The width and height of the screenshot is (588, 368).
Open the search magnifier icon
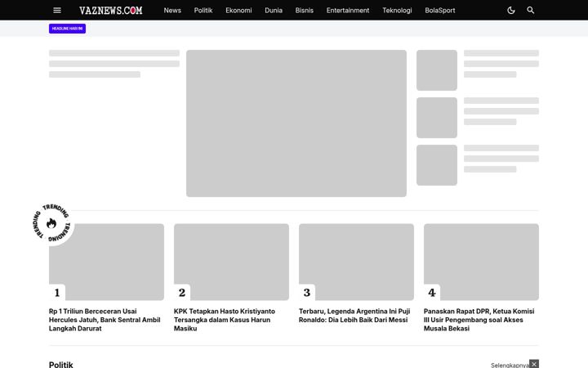530,10
